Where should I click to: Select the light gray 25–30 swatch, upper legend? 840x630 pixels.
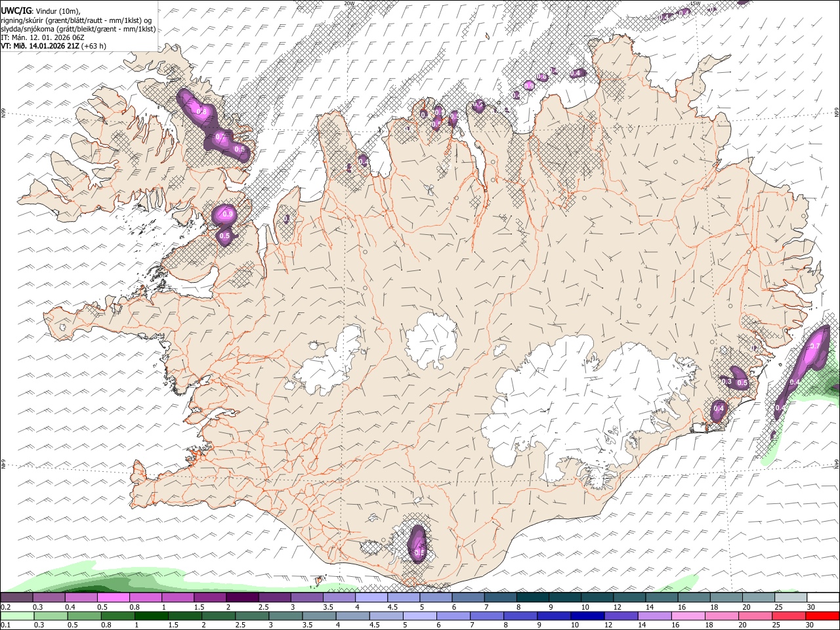791,598
